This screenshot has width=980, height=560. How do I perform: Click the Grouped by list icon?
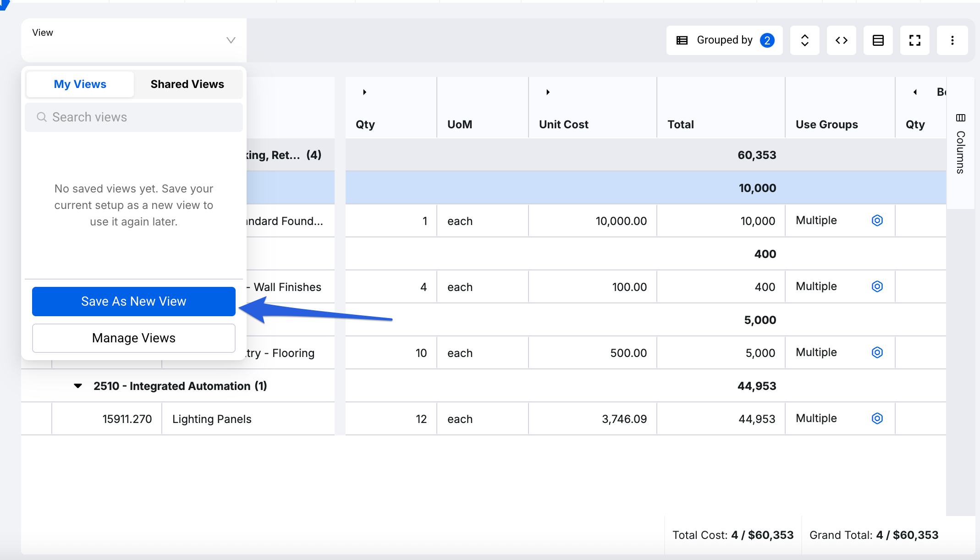(682, 40)
